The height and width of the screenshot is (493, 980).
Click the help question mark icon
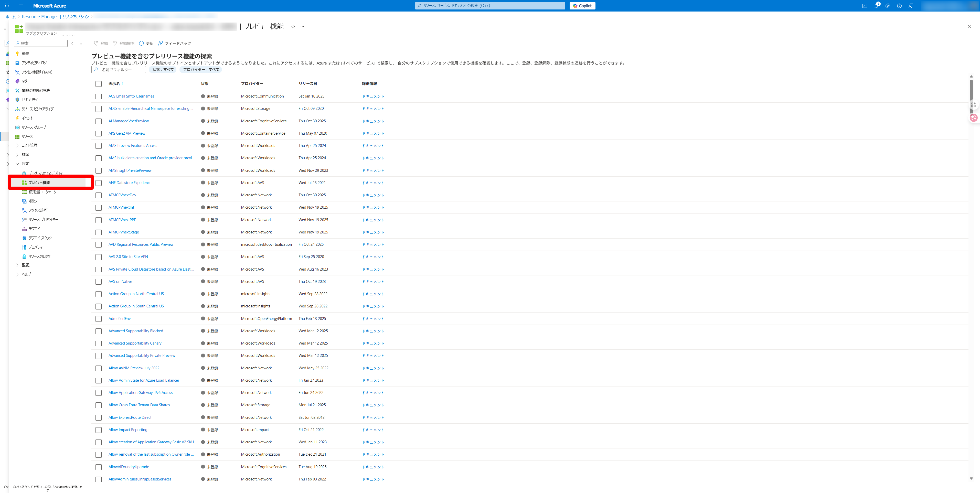899,6
